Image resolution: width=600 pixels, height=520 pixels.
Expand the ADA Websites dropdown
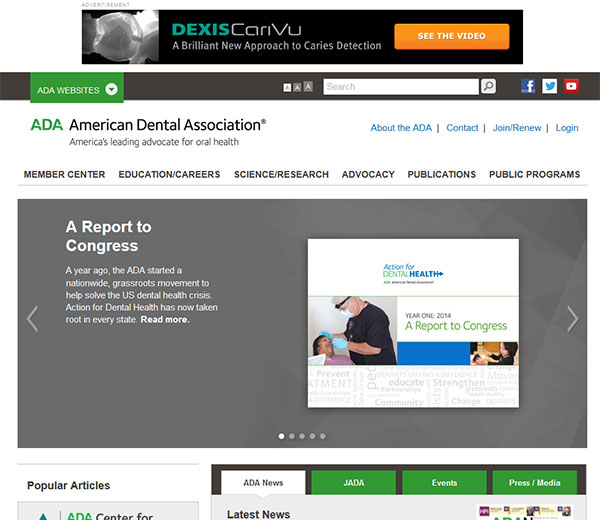click(x=77, y=89)
